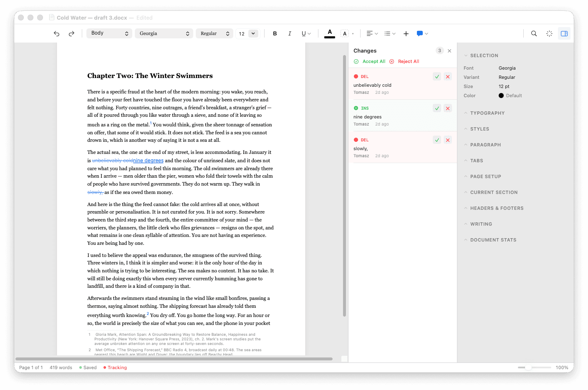Toggle bold formatting
The height and width of the screenshot is (390, 588).
point(275,34)
